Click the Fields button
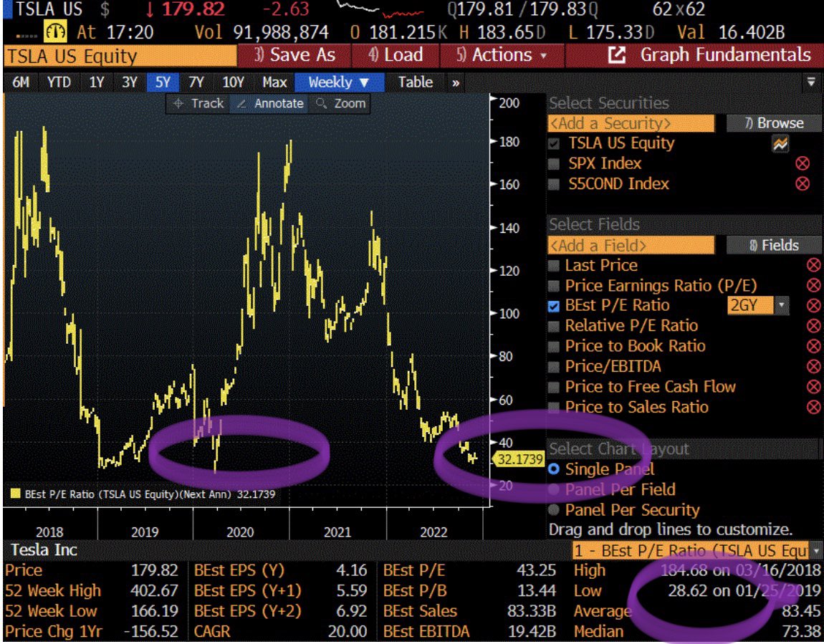This screenshot has height=644, width=824. tap(774, 245)
